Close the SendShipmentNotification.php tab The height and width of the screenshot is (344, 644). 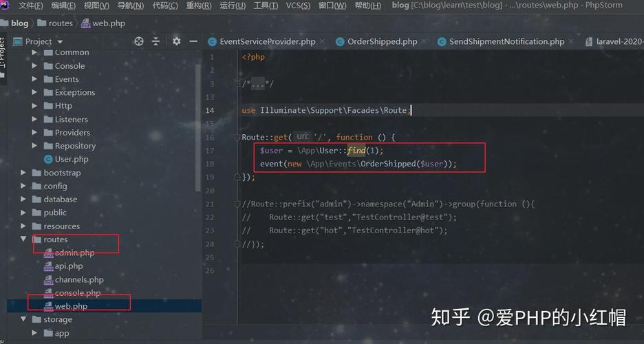point(571,41)
